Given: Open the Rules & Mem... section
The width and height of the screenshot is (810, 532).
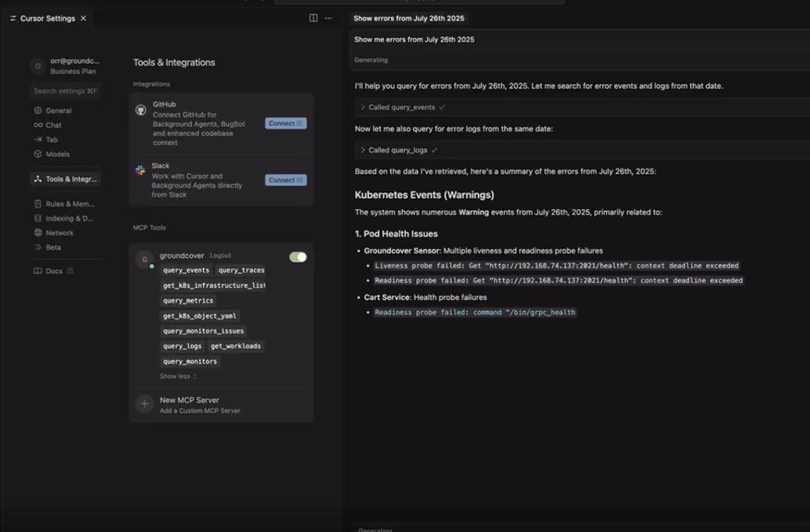Looking at the screenshot, I should pos(65,204).
